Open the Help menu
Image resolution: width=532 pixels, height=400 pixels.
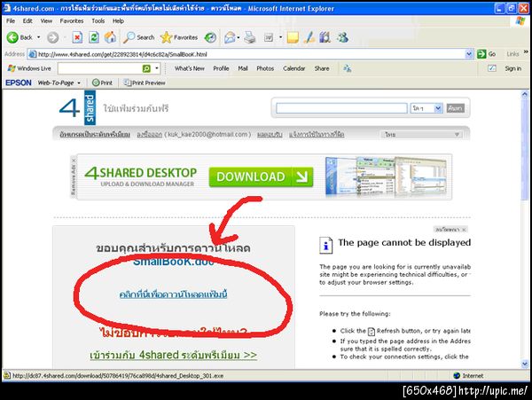118,21
